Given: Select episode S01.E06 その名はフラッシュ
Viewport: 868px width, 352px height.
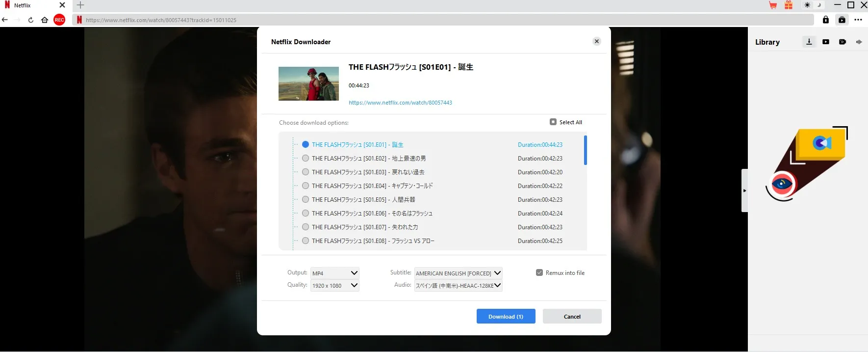Looking at the screenshot, I should click(306, 213).
